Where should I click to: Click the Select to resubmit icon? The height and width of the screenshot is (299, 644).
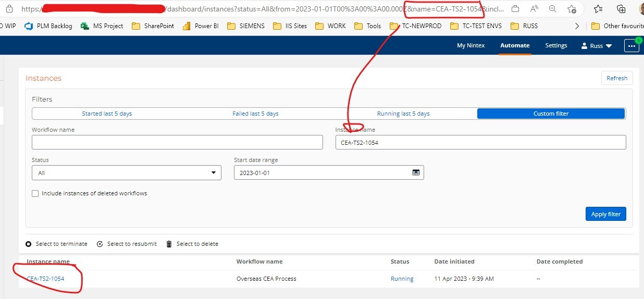coord(100,244)
